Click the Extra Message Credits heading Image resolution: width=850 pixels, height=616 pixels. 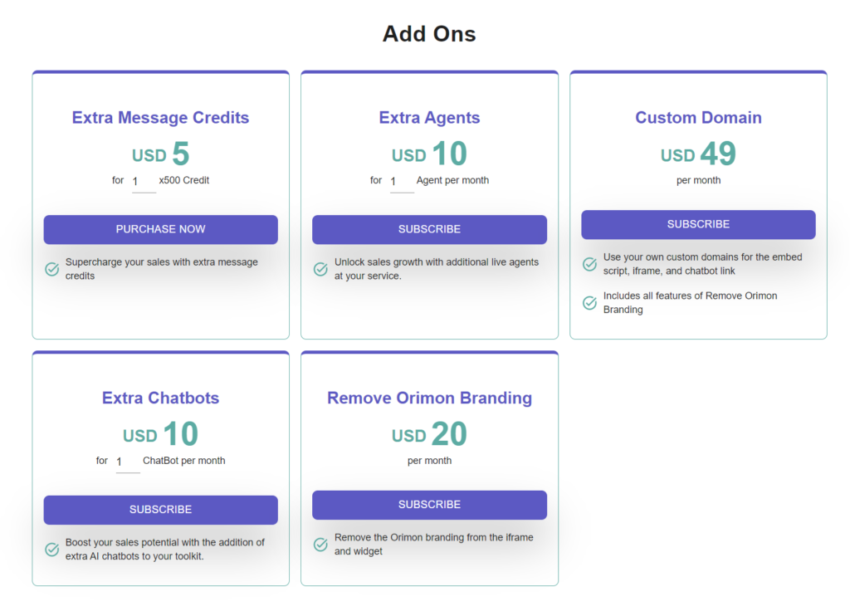click(x=160, y=118)
